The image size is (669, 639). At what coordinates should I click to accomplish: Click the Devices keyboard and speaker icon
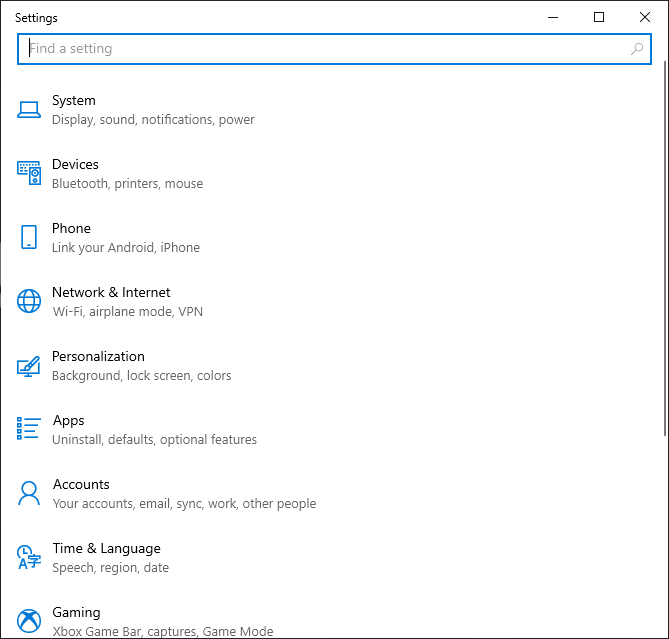(x=29, y=173)
